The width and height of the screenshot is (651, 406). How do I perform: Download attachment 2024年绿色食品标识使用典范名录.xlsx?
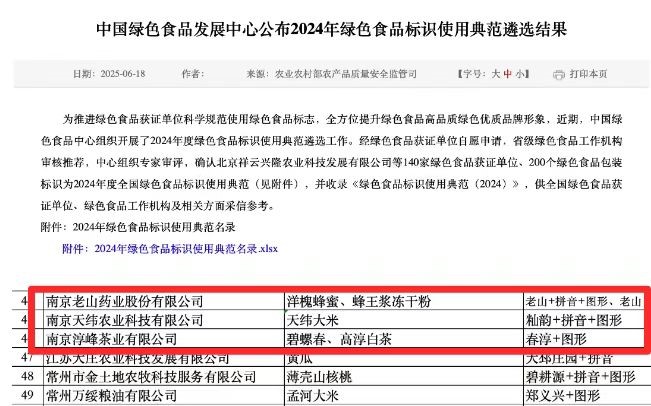[170, 249]
